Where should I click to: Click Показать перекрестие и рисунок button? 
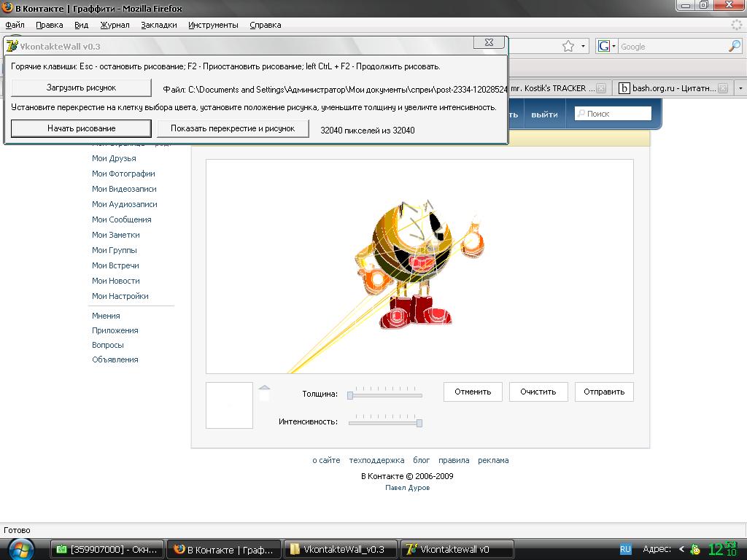(233, 128)
